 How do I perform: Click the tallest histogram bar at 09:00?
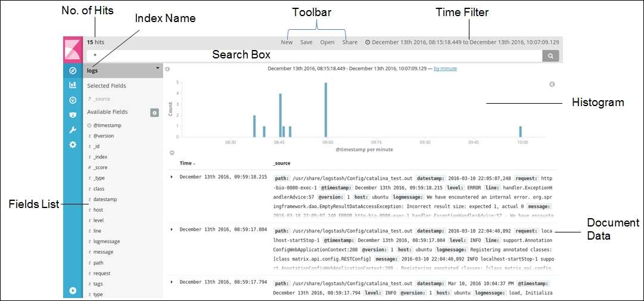coord(326,110)
